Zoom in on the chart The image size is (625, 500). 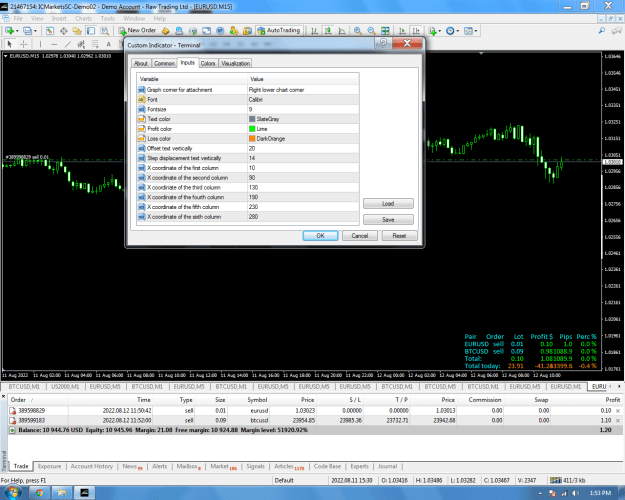click(x=358, y=31)
